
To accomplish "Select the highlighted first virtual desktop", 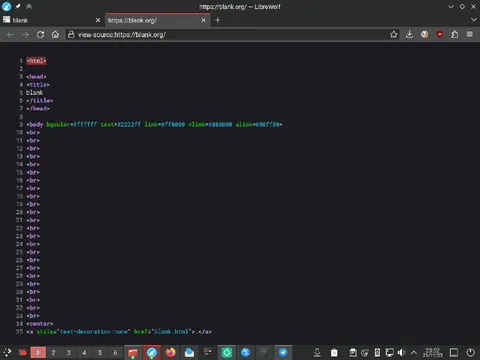I will (x=38, y=352).
